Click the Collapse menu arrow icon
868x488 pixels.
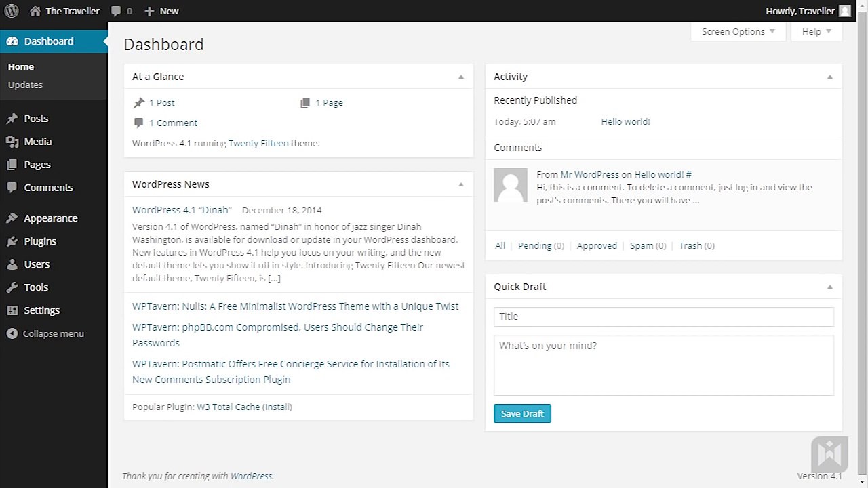pos(12,333)
